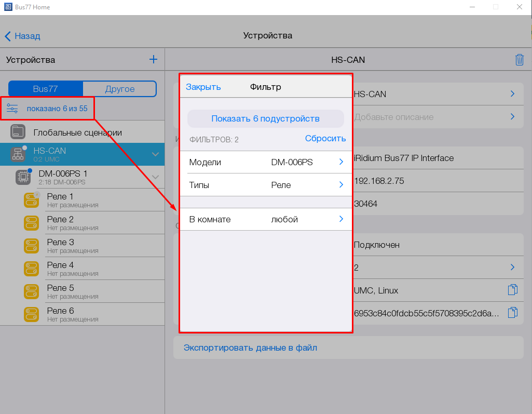The height and width of the screenshot is (414, 532).
Task: Switch to the Другое segment
Action: 119,89
